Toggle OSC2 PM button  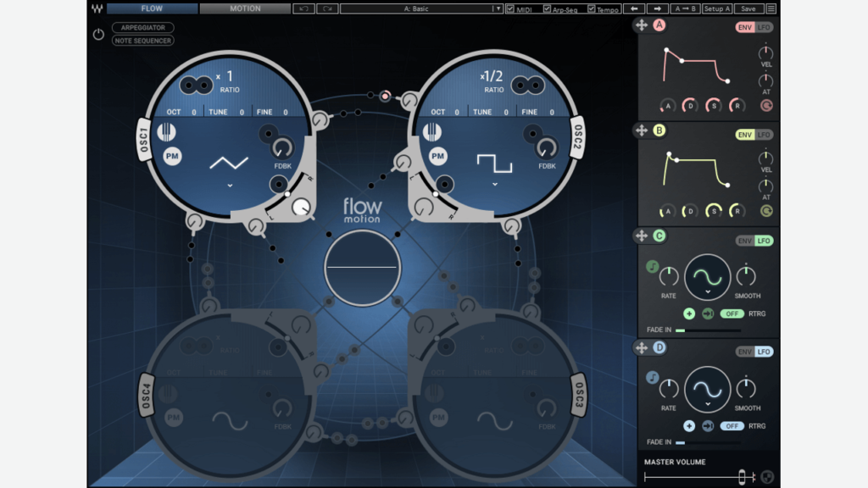[x=438, y=156]
